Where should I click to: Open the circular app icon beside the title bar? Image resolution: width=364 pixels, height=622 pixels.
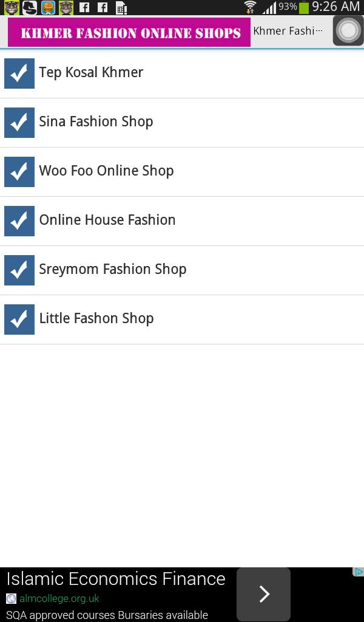click(348, 30)
